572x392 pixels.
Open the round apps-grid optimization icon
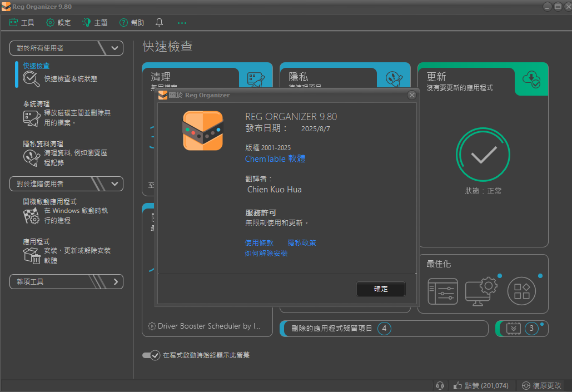(521, 291)
